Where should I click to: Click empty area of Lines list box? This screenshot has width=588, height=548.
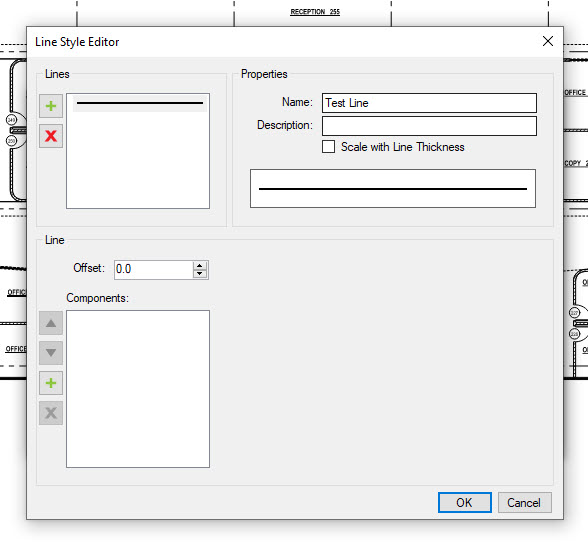point(138,161)
